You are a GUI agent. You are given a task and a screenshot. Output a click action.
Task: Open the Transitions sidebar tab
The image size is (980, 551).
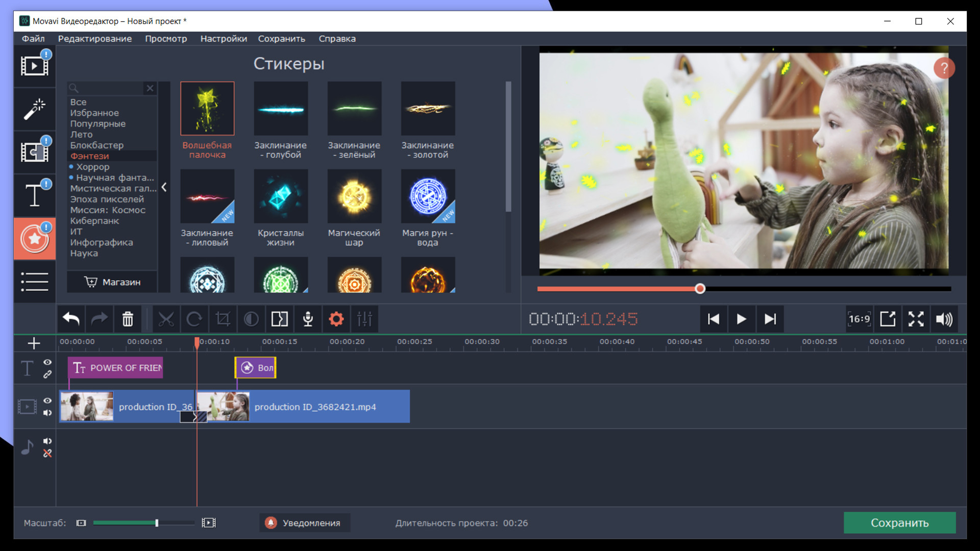pos(34,152)
